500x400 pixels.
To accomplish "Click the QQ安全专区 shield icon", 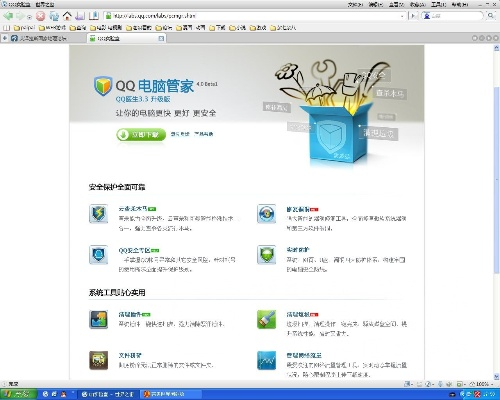I will pyautogui.click(x=98, y=255).
